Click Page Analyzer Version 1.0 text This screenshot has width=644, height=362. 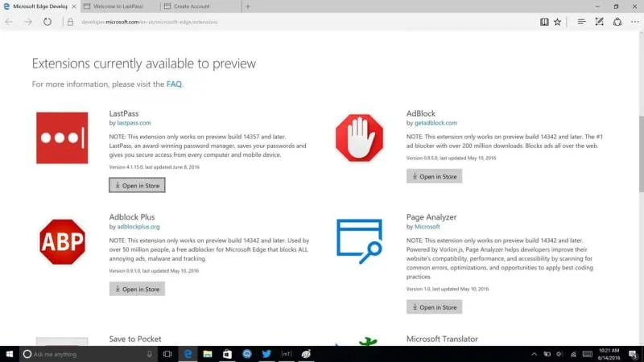tap(448, 289)
